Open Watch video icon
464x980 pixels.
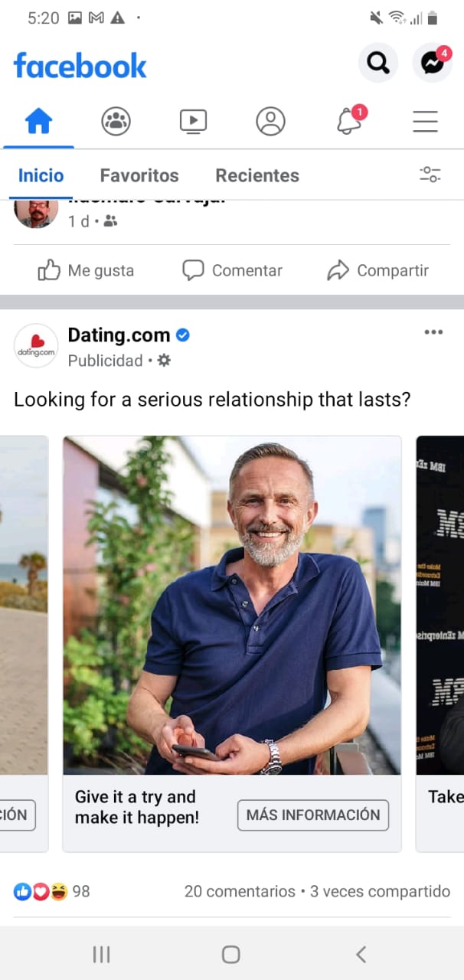click(x=193, y=121)
